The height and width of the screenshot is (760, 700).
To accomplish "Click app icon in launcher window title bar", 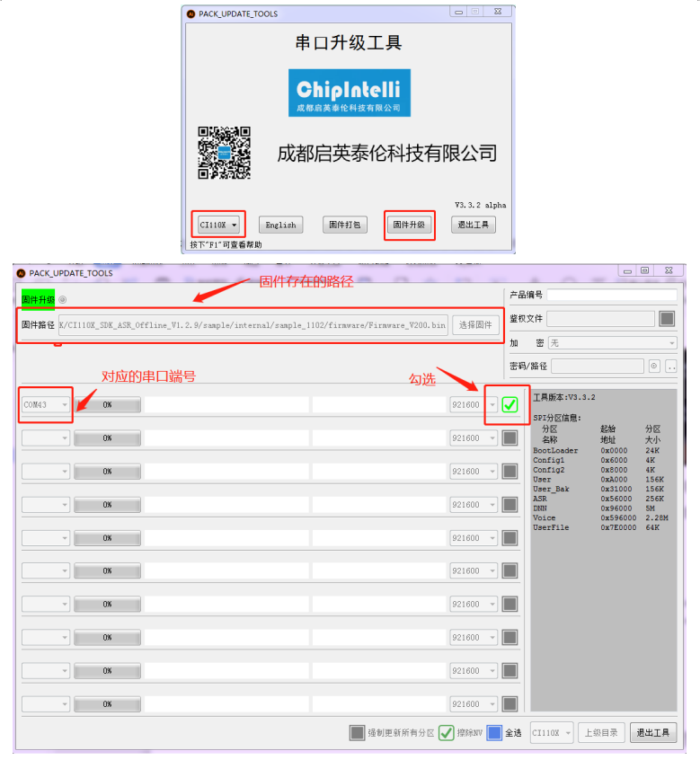I will [191, 14].
